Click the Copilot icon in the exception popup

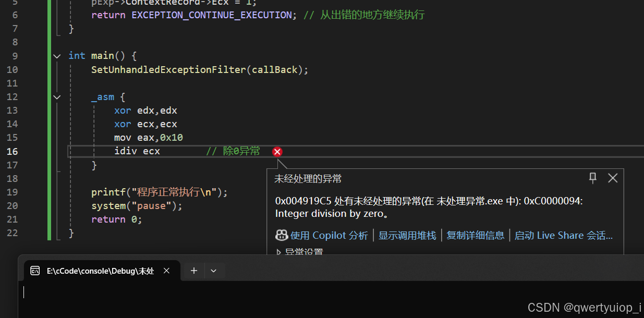click(x=282, y=235)
